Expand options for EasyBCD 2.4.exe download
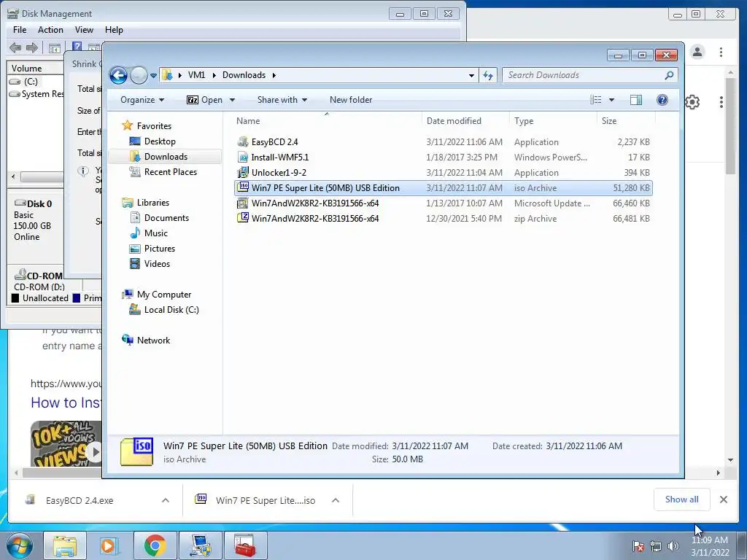Image resolution: width=747 pixels, height=560 pixels. [x=166, y=500]
